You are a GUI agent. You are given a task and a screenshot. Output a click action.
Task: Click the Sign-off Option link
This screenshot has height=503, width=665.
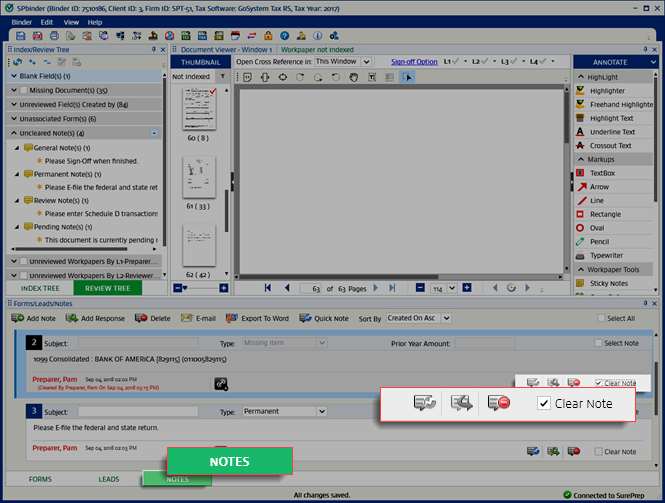click(x=413, y=62)
